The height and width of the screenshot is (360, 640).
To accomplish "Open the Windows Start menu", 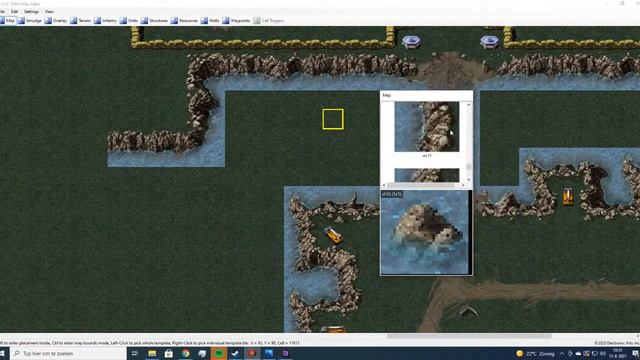I will coord(2,353).
